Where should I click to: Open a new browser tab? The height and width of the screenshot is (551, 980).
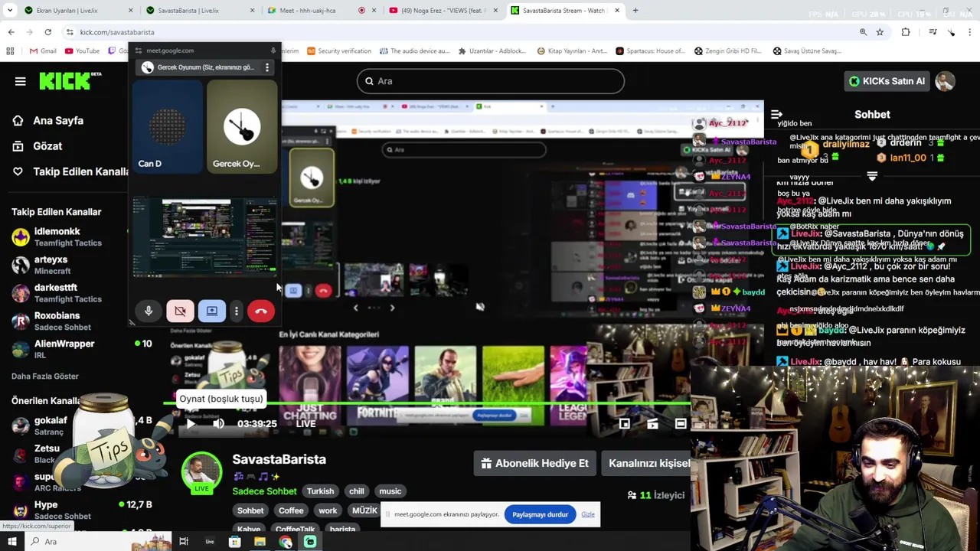(x=635, y=11)
